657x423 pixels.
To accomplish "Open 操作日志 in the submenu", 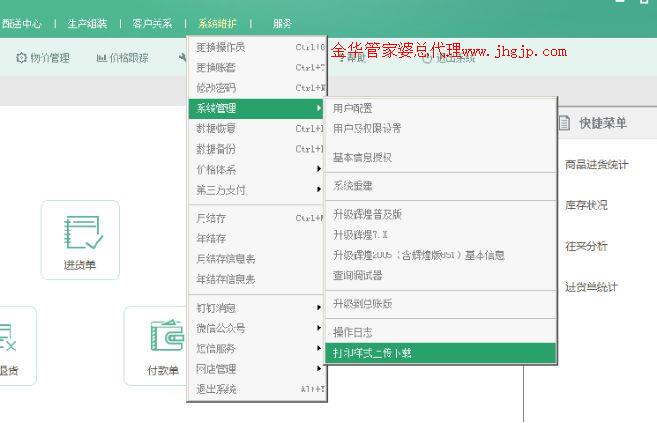I will click(441, 333).
